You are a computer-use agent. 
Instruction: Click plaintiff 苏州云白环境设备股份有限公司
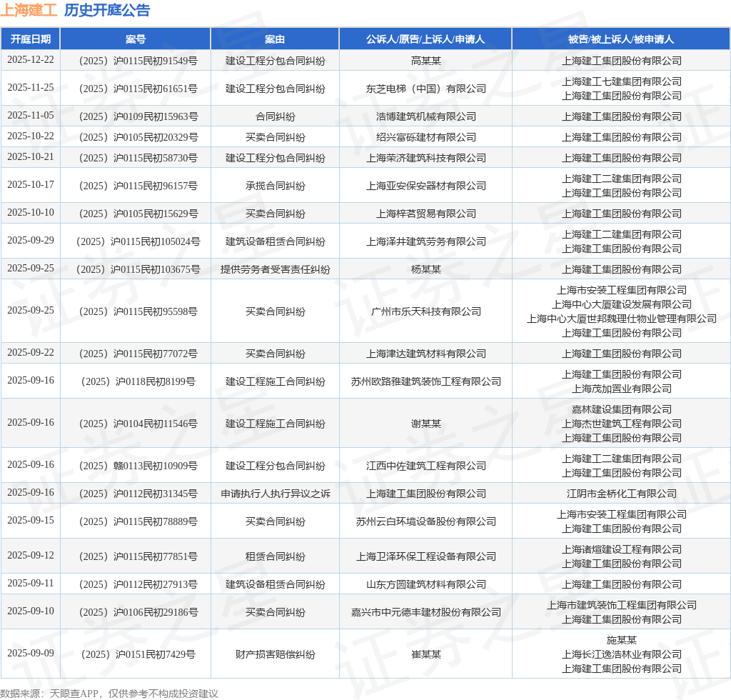[426, 521]
